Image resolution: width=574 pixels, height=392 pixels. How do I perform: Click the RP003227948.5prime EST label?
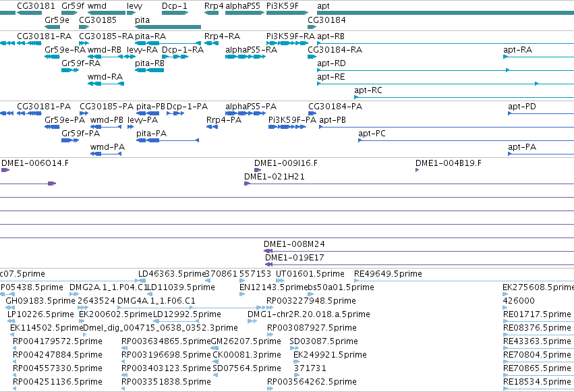[311, 301]
